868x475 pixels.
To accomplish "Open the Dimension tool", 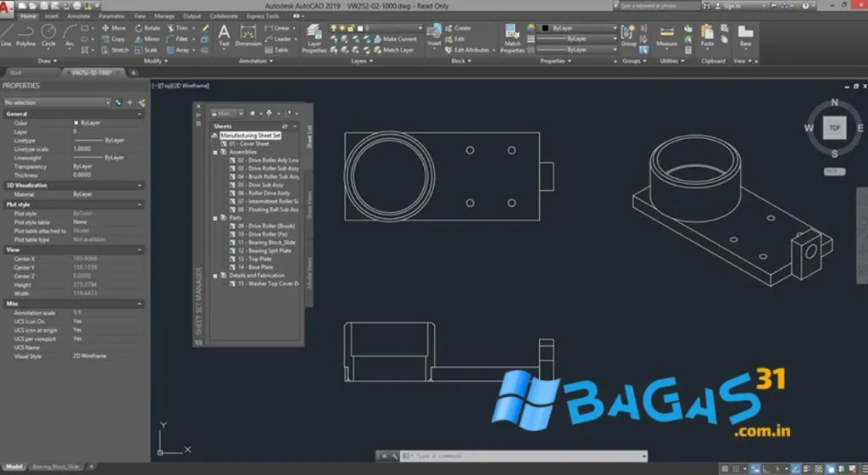I will pos(248,35).
